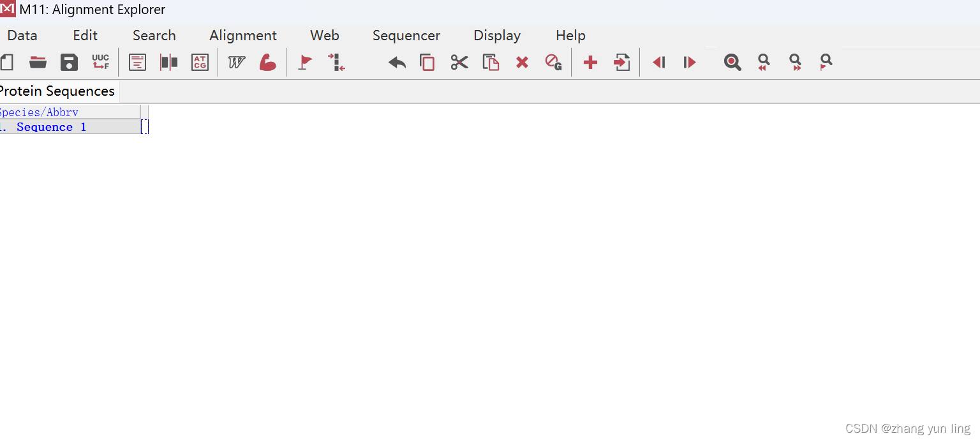Paste from clipboard icon

click(x=491, y=62)
